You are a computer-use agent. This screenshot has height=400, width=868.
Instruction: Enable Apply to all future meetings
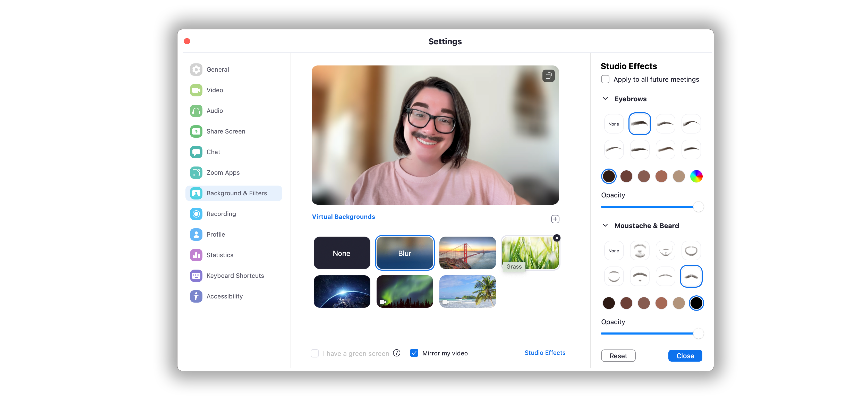(x=605, y=79)
